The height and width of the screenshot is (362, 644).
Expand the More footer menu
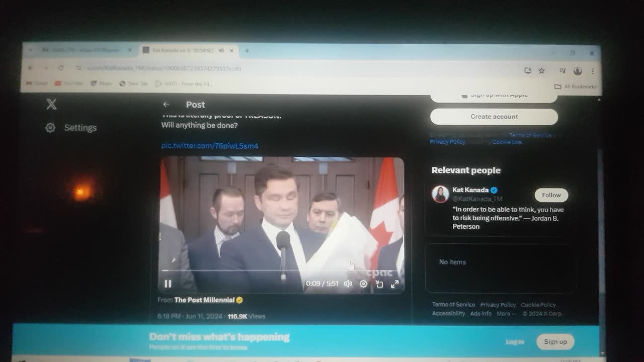click(506, 313)
